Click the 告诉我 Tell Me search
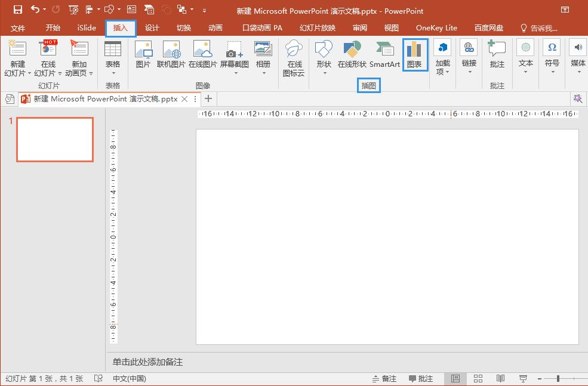The image size is (588, 386). [543, 27]
